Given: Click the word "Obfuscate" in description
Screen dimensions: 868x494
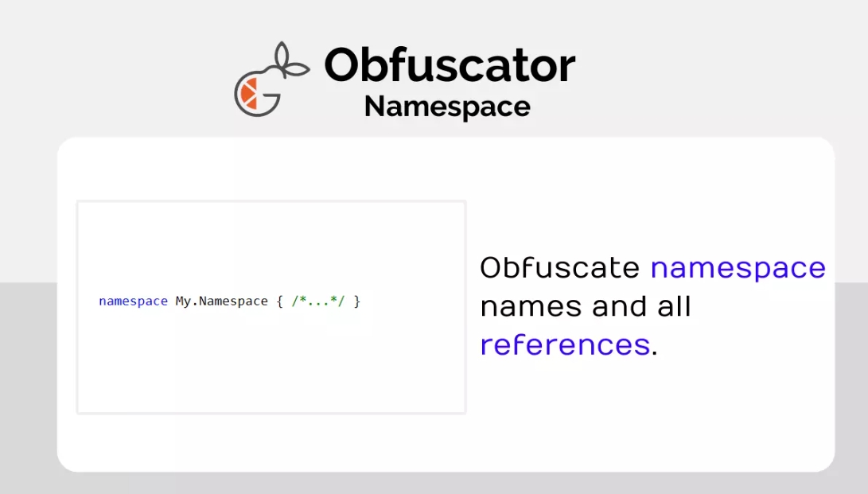Looking at the screenshot, I should (559, 268).
